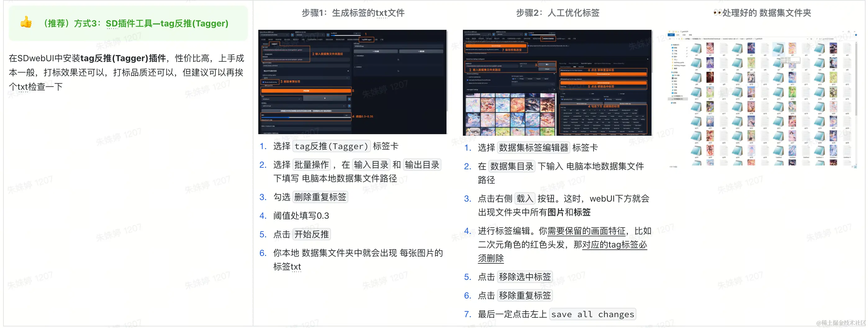Click the Explorer back arrow
Screen dimensions: 868x328
[670, 39]
